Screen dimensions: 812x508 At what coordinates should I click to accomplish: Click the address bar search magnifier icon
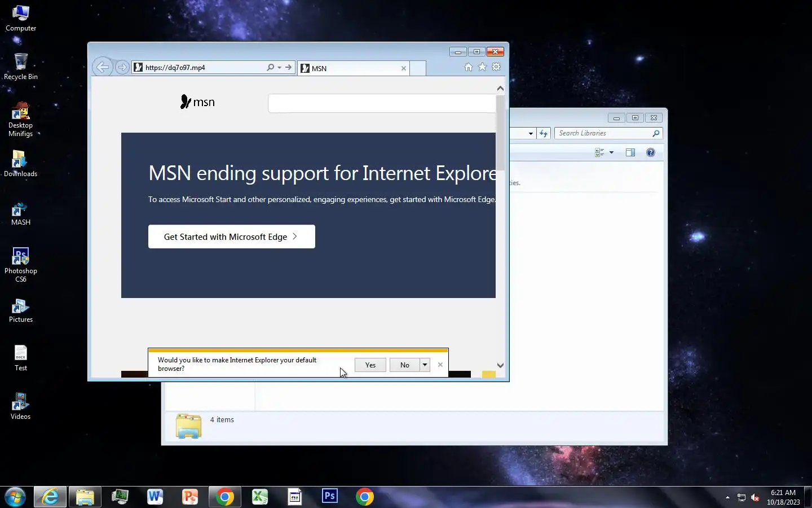click(270, 67)
